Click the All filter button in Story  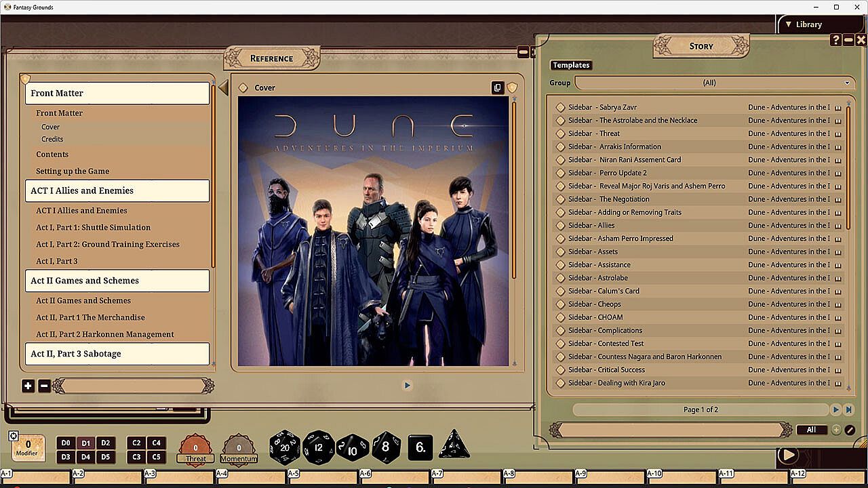coord(812,430)
